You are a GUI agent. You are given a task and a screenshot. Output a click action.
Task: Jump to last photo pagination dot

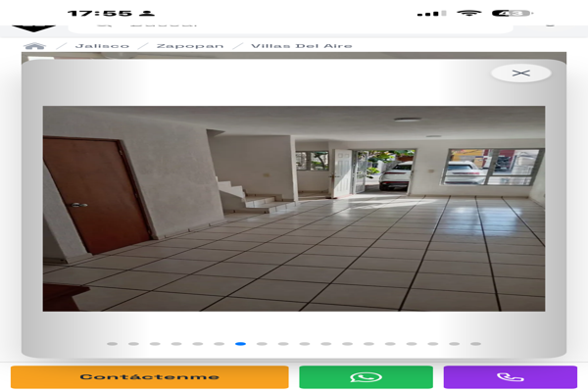(x=476, y=344)
